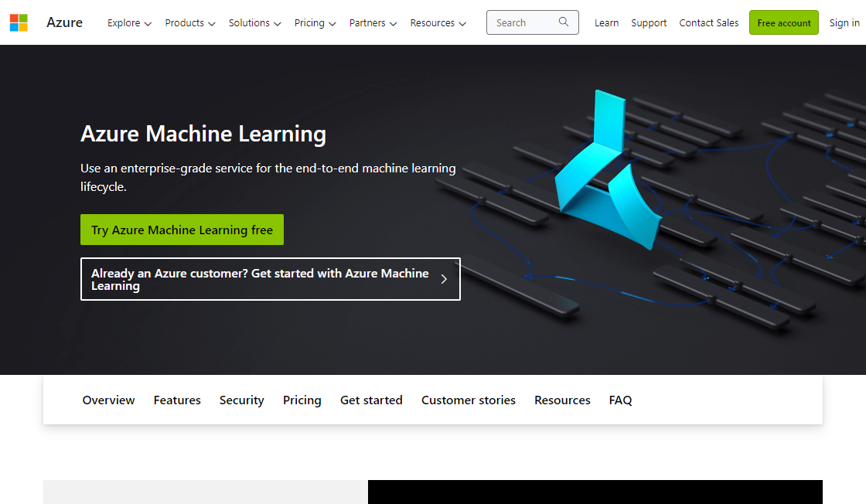Jump to the Customer stories section
866x504 pixels.
(x=468, y=400)
